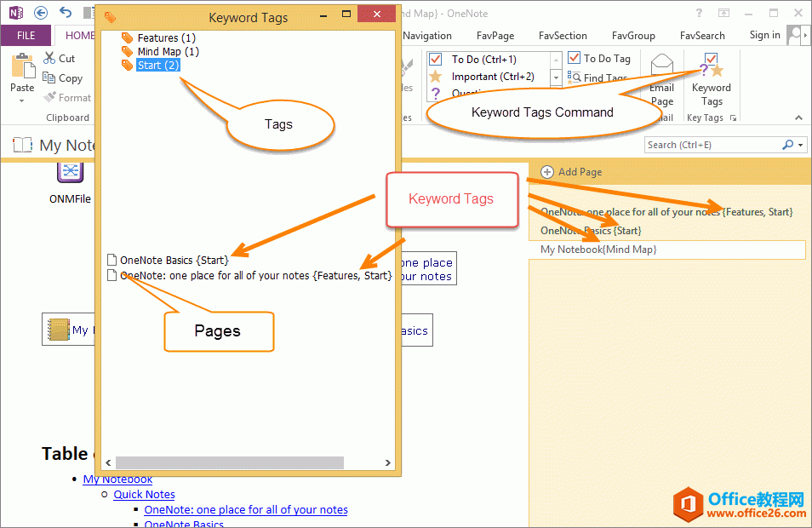Open the search scope dropdown arrow
812x528 pixels.
pyautogui.click(x=801, y=145)
